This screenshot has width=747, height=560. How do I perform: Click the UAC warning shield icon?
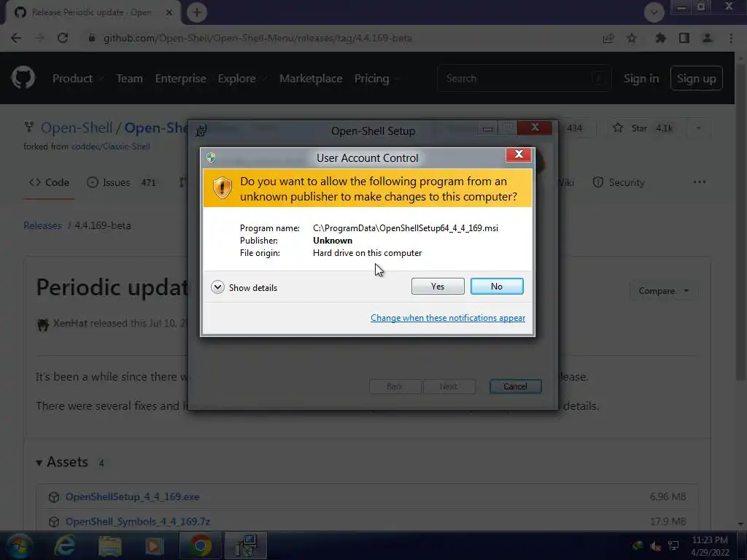(x=222, y=187)
